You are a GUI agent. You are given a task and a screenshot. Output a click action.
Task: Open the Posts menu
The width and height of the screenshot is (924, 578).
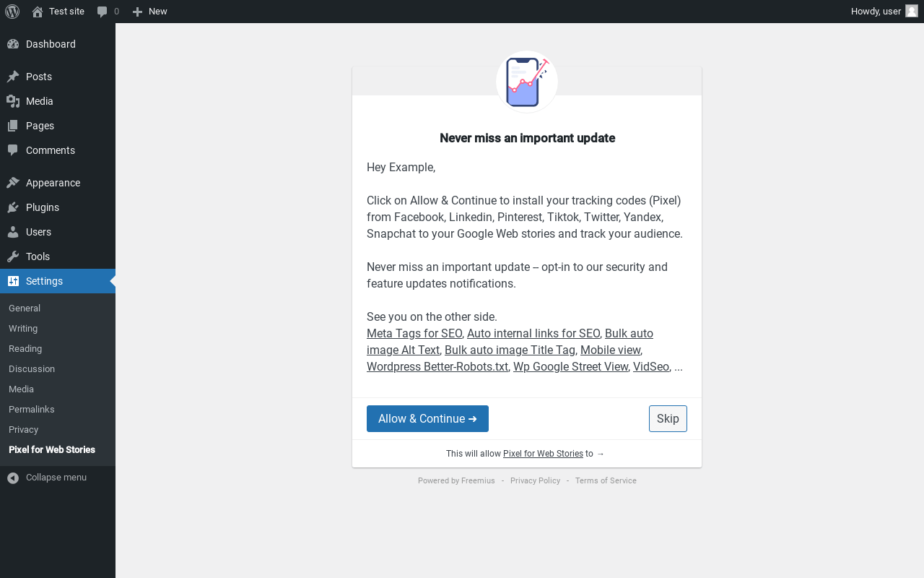[58, 77]
